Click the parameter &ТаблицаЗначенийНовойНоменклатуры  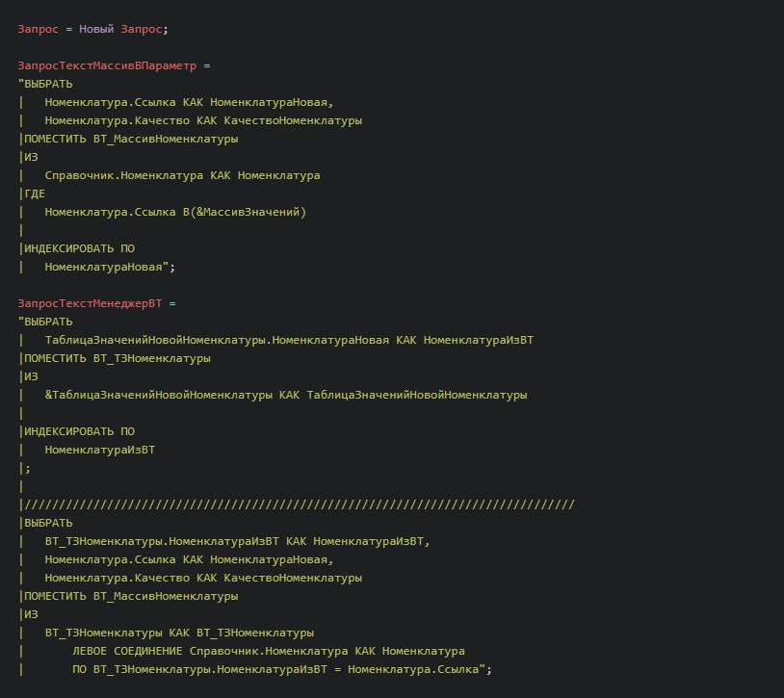[x=159, y=395]
